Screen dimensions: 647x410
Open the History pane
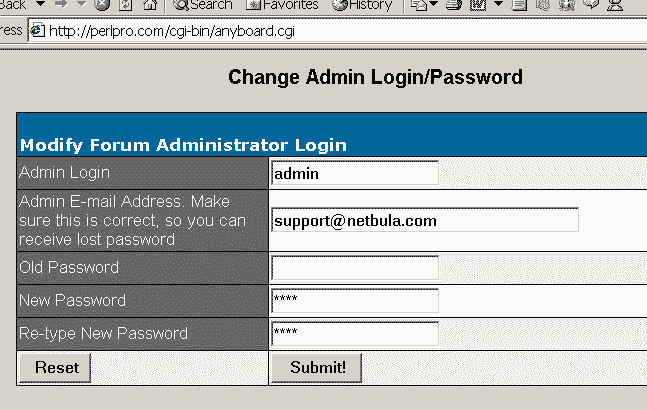pos(362,5)
